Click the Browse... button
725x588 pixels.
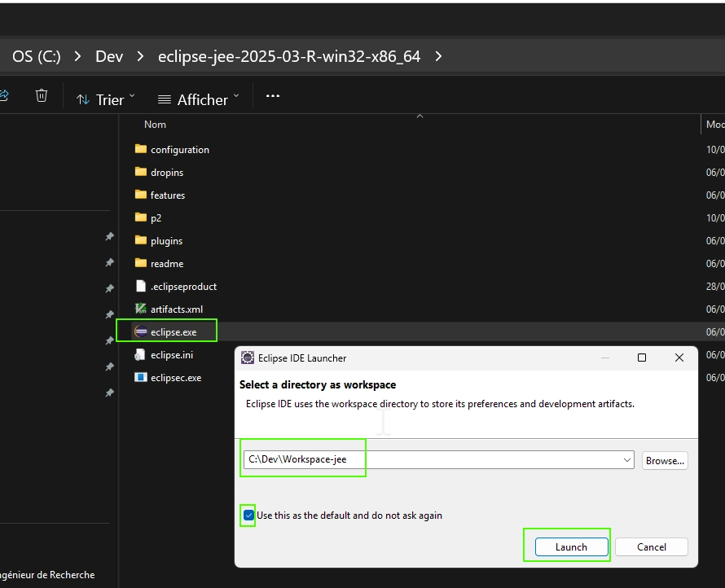pyautogui.click(x=665, y=460)
